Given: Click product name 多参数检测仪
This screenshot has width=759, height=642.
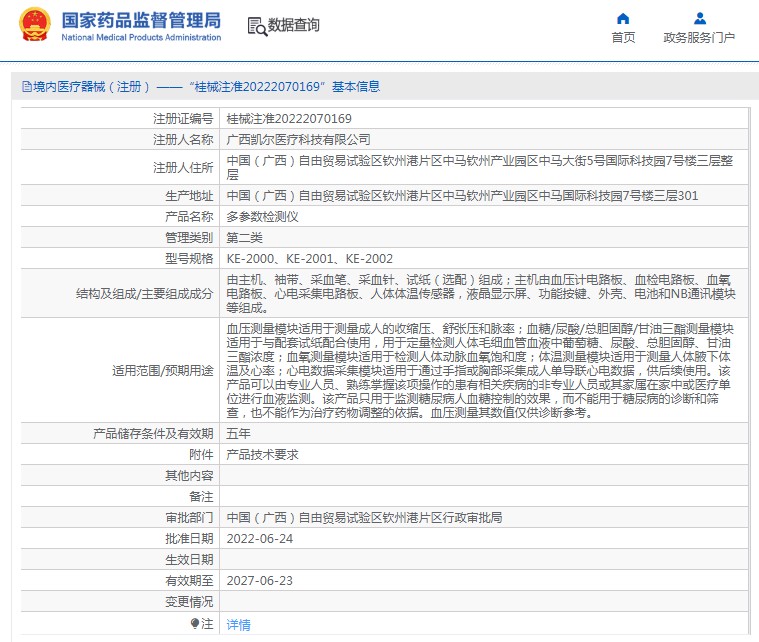Looking at the screenshot, I should pyautogui.click(x=262, y=216).
